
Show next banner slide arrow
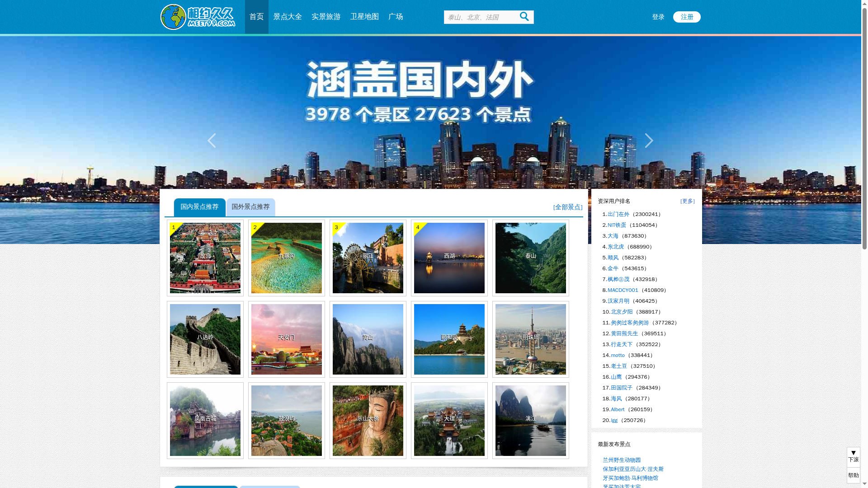tap(649, 141)
